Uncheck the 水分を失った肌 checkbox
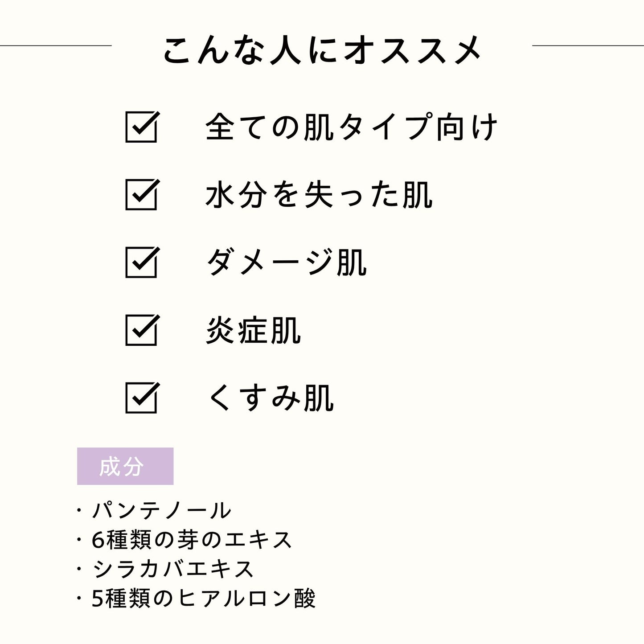The image size is (644, 644). (141, 195)
